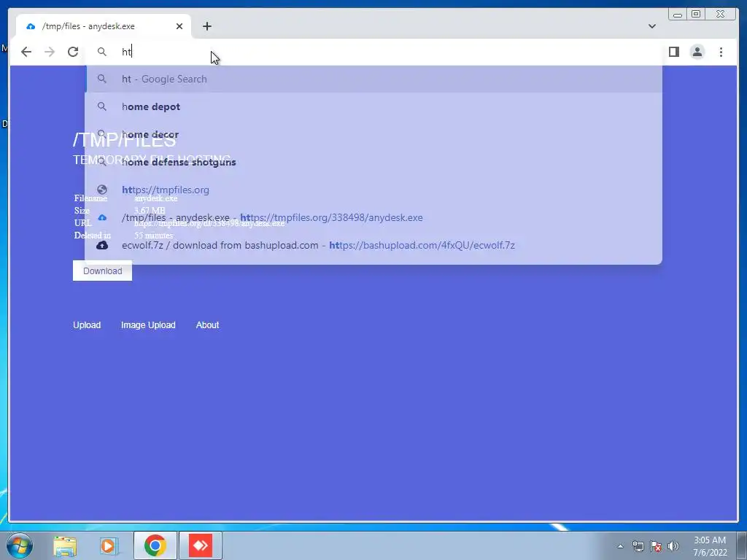The width and height of the screenshot is (747, 560).
Task: Open the clock showing 3:05 AM
Action: 710,546
